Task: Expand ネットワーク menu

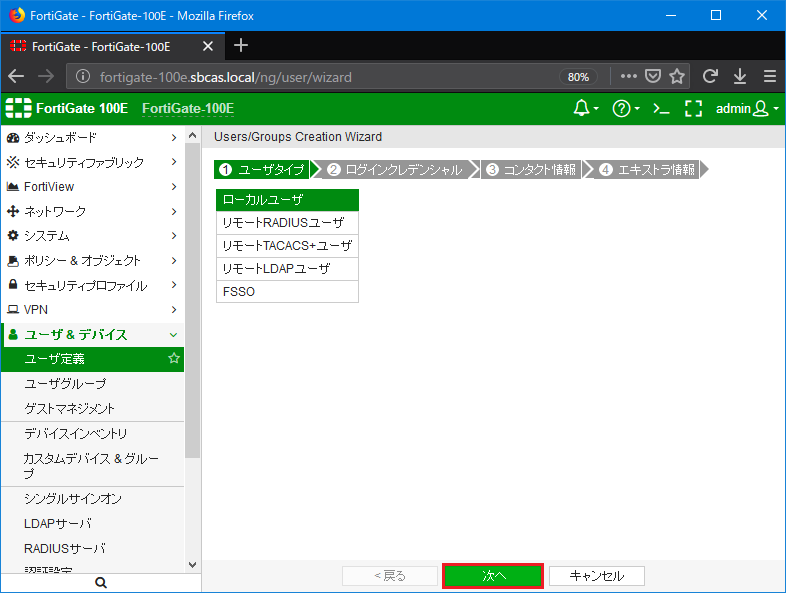Action: tap(92, 211)
